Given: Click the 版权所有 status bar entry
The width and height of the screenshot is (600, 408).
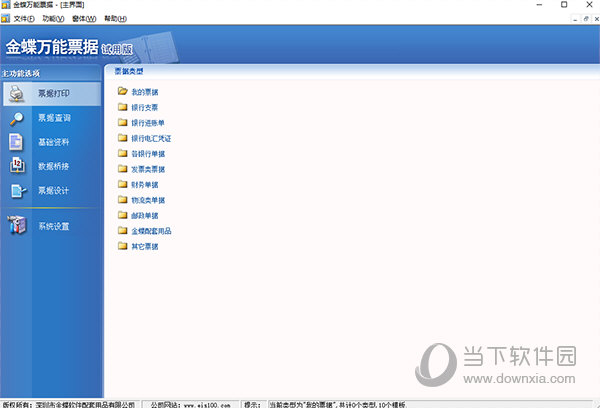Looking at the screenshot, I should [69, 405].
